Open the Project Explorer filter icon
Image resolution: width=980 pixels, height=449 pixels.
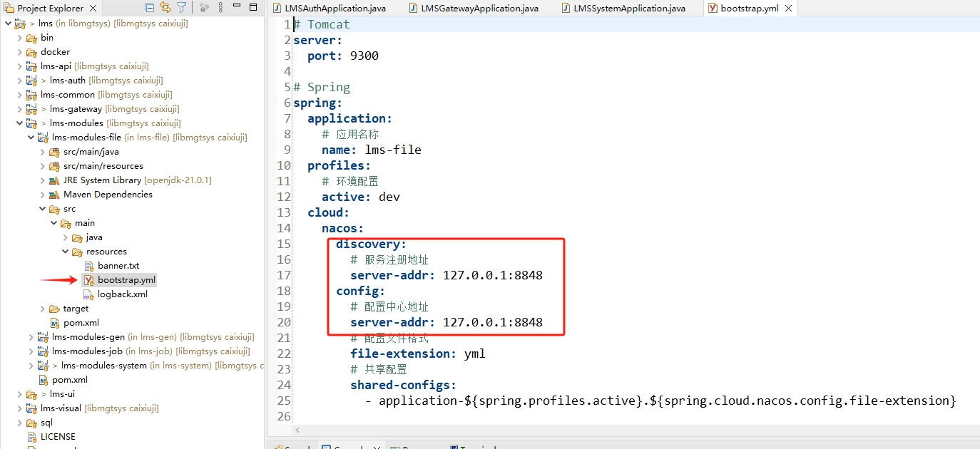tap(182, 8)
